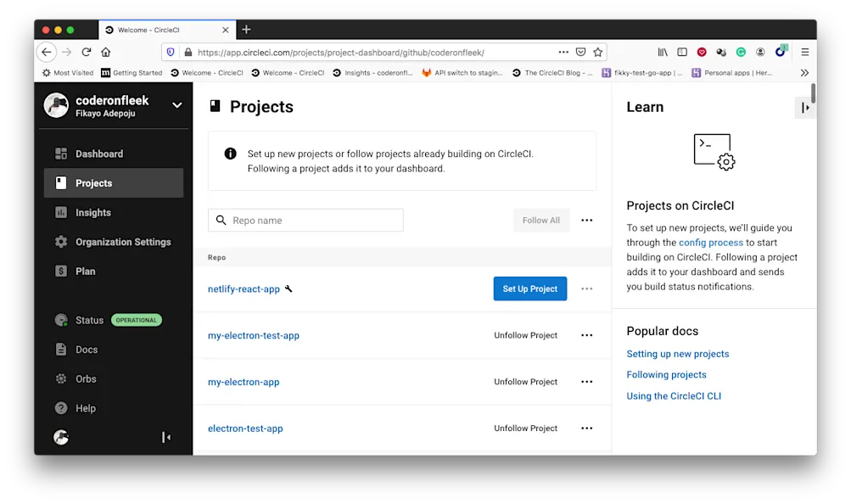851x504 pixels.
Task: Select the Insights sidebar icon
Action: (61, 212)
